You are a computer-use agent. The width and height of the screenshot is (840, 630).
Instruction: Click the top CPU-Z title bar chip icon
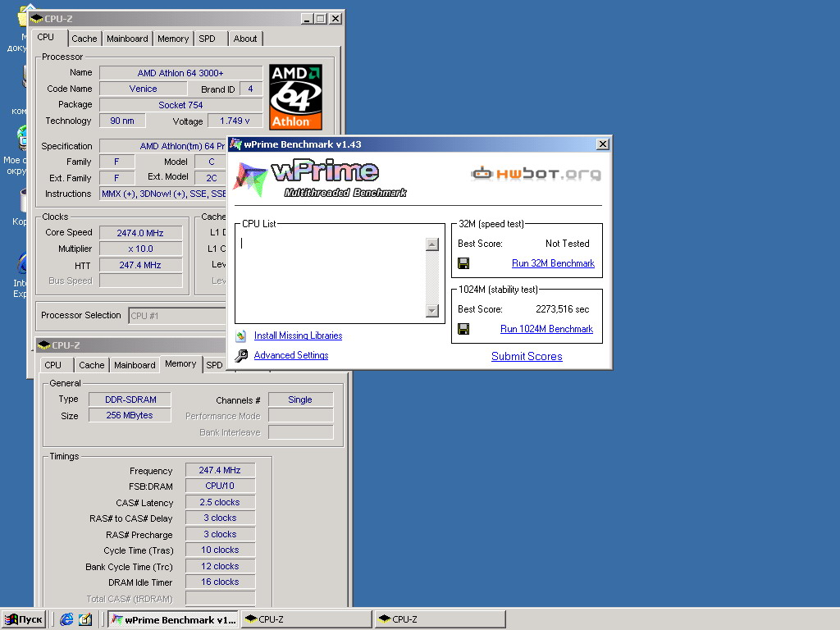36,19
